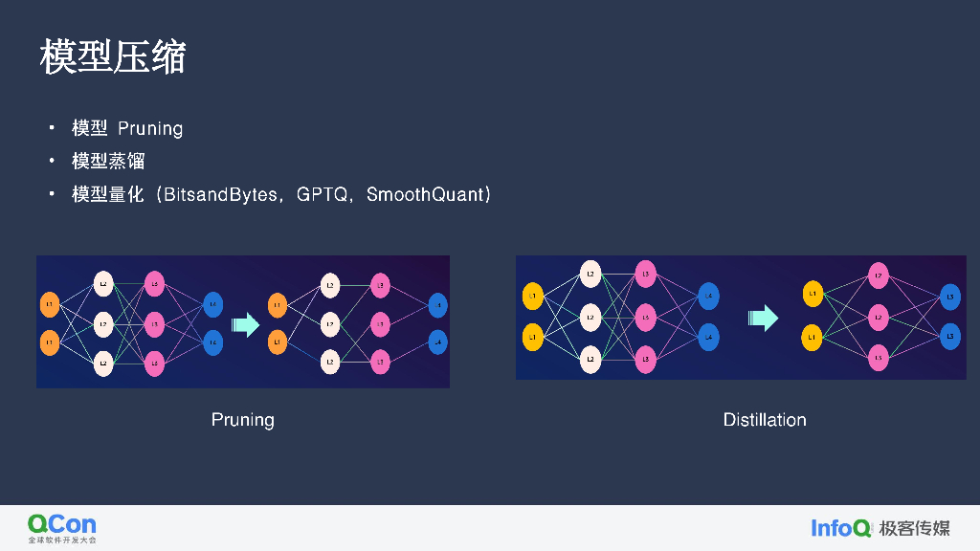
Task: Click the slide title 模型压缩
Action: pos(112,57)
